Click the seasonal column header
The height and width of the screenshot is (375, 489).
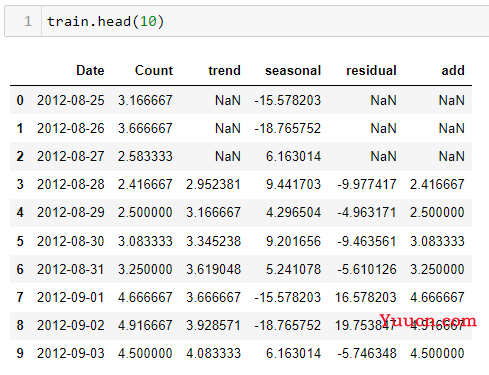[293, 70]
